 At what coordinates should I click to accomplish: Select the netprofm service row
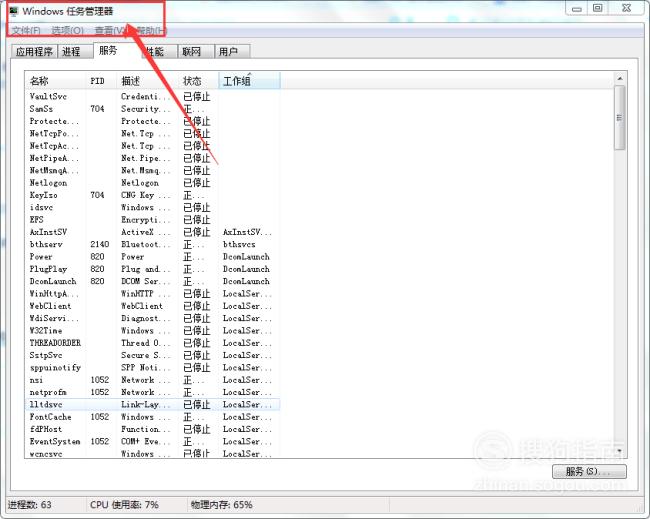pos(153,392)
